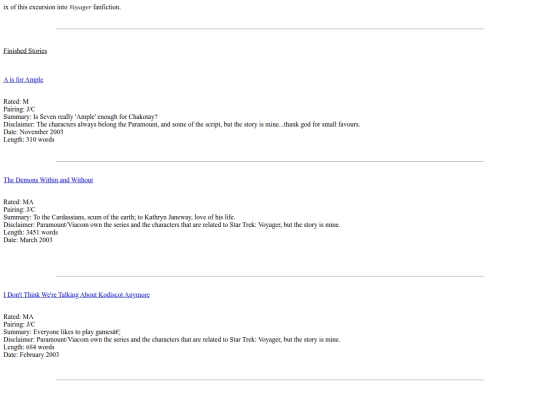
Task: Click the 'Rated: M' line
Action: click(x=16, y=101)
